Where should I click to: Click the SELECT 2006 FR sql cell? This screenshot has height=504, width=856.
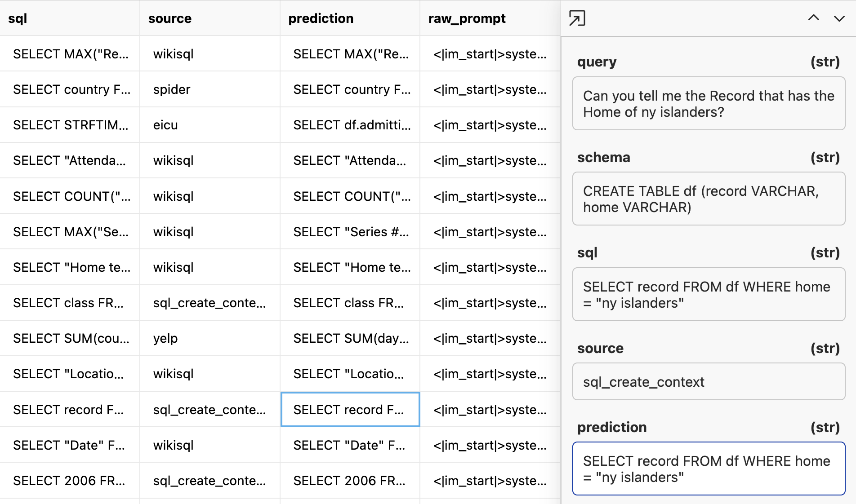[70, 481]
